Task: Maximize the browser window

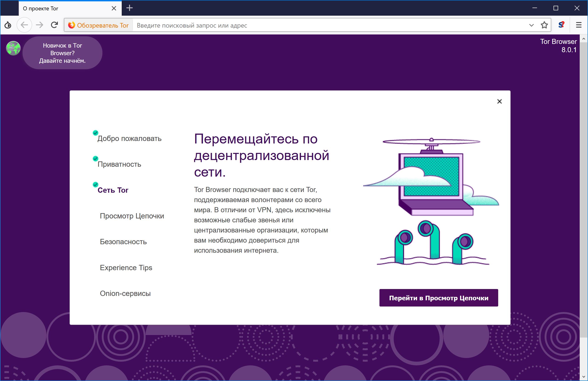Action: [x=556, y=8]
